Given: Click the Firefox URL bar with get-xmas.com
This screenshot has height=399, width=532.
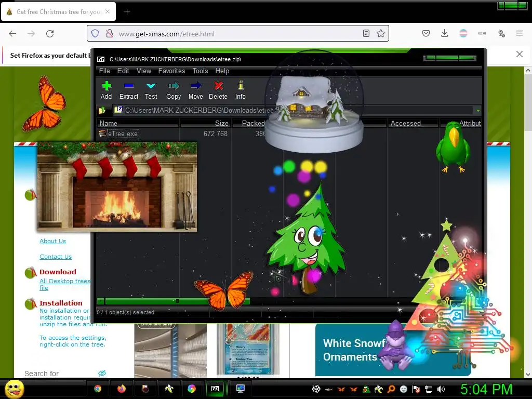Looking at the screenshot, I should pos(237,34).
